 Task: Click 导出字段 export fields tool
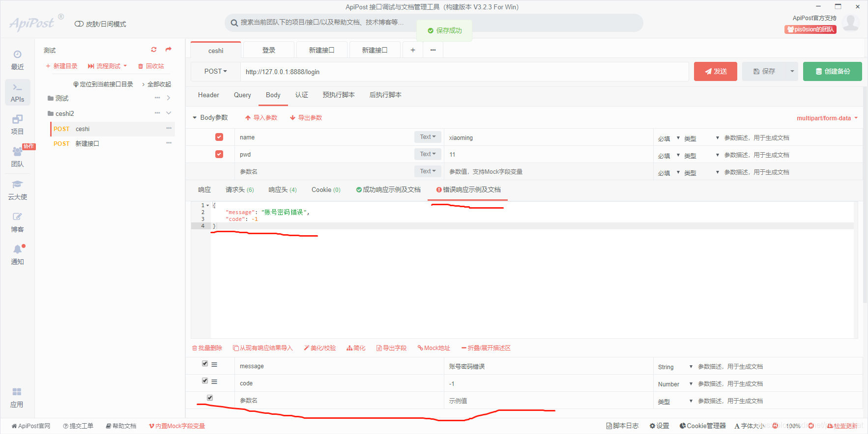coord(391,348)
